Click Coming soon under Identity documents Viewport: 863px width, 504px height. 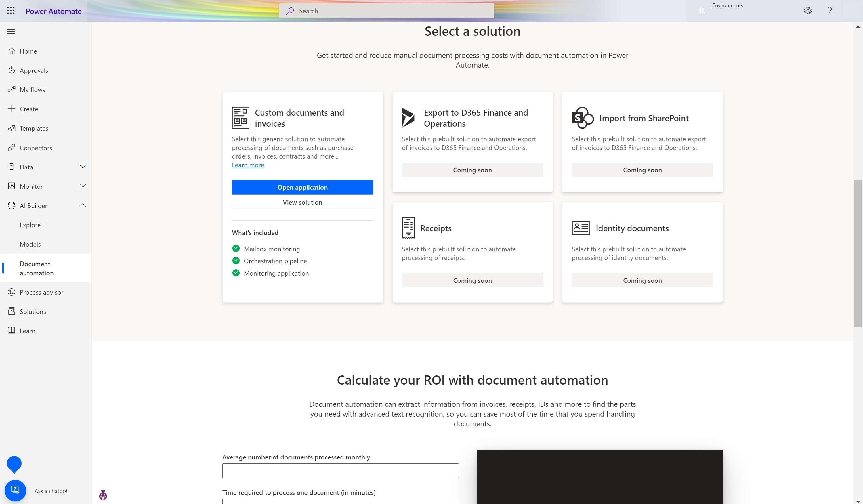click(642, 280)
